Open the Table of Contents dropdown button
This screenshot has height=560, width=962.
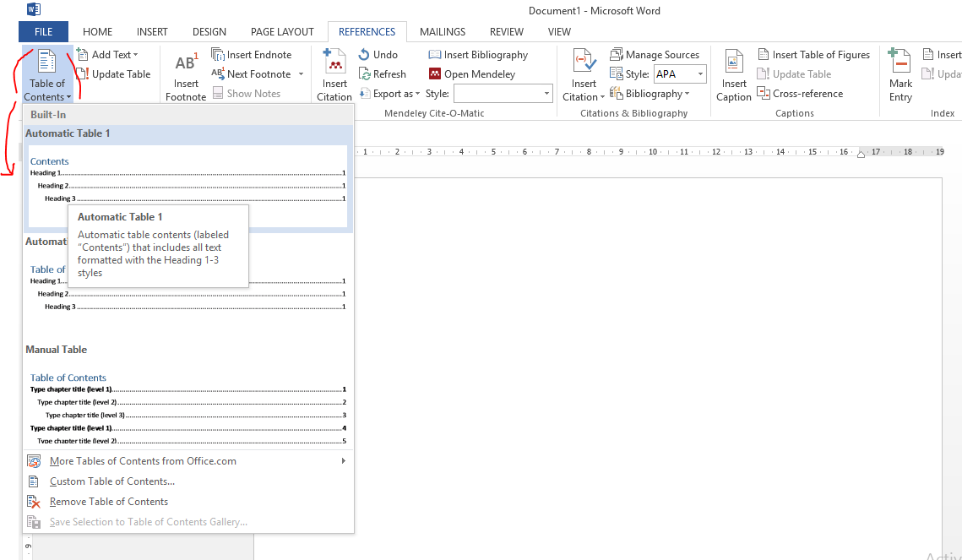click(x=47, y=75)
